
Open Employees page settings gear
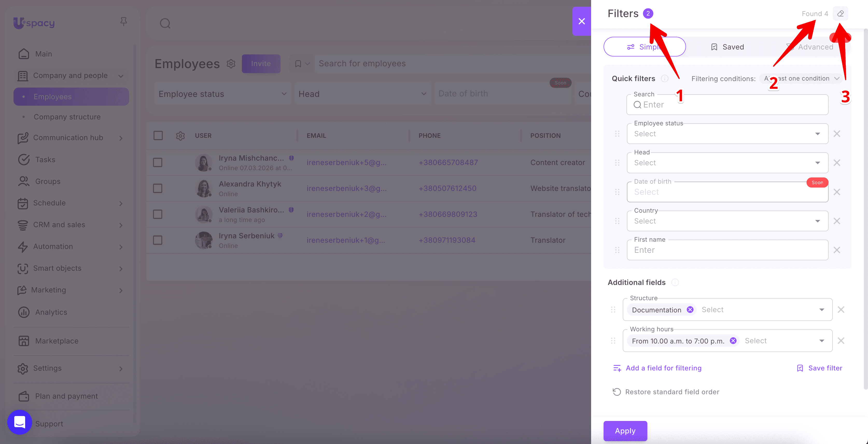(231, 64)
